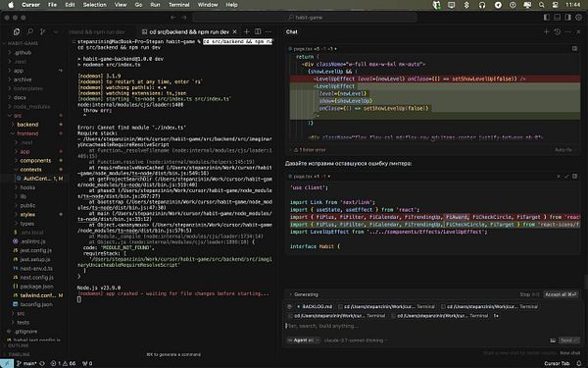Open jest.config.js file
Viewport: 588px width, 368px height.
(x=35, y=250)
